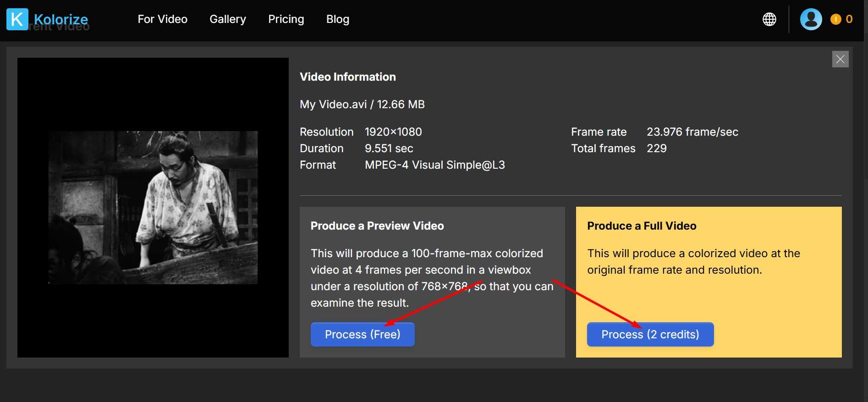Open the Pricing page
Screen dimensions: 868x402
click(x=286, y=19)
